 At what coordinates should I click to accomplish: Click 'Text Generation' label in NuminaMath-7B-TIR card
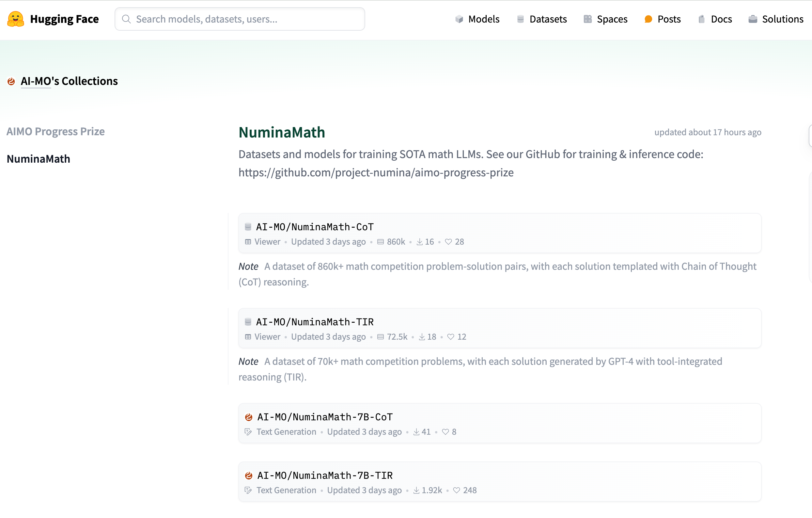(x=286, y=491)
